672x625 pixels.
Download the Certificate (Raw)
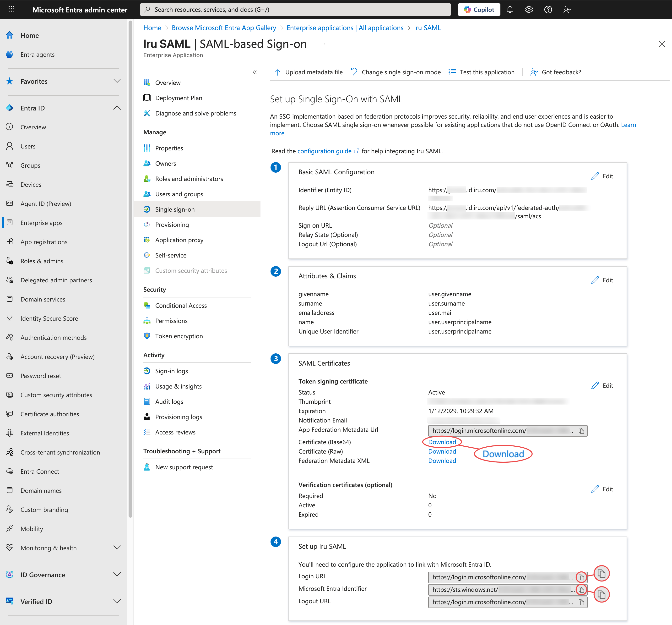pos(442,451)
